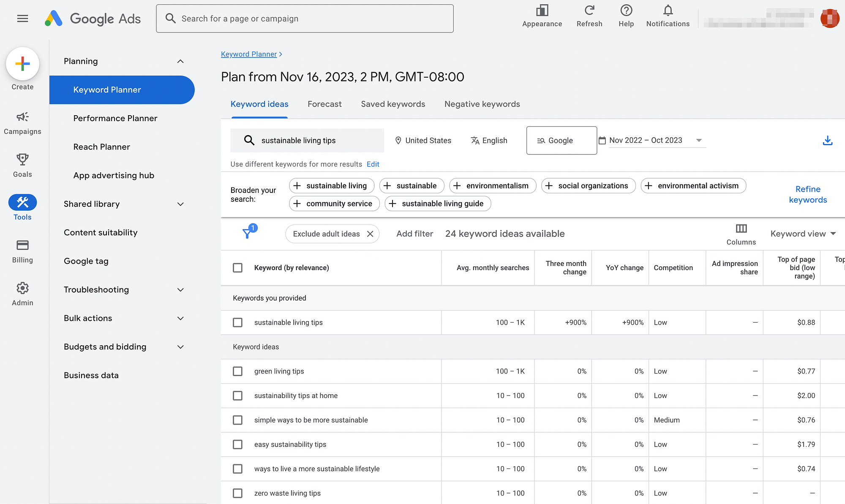The image size is (845, 504).
Task: Expand the Keyword view dropdown
Action: point(803,234)
